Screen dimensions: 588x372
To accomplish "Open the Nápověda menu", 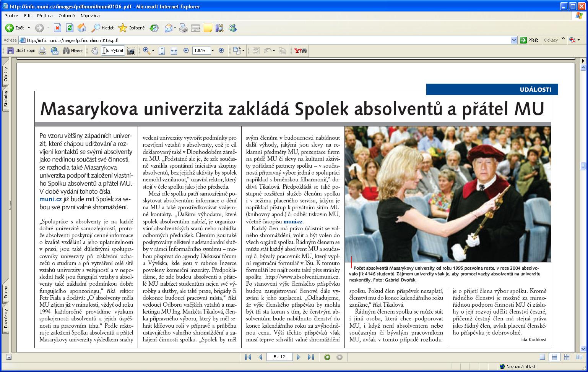I will click(90, 16).
